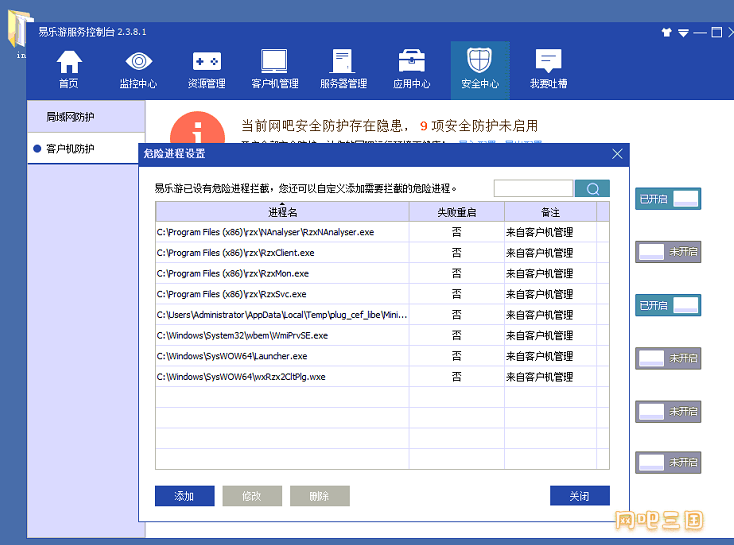Click 否 in the RzxClient.exe row
The height and width of the screenshot is (545, 734).
(x=456, y=252)
